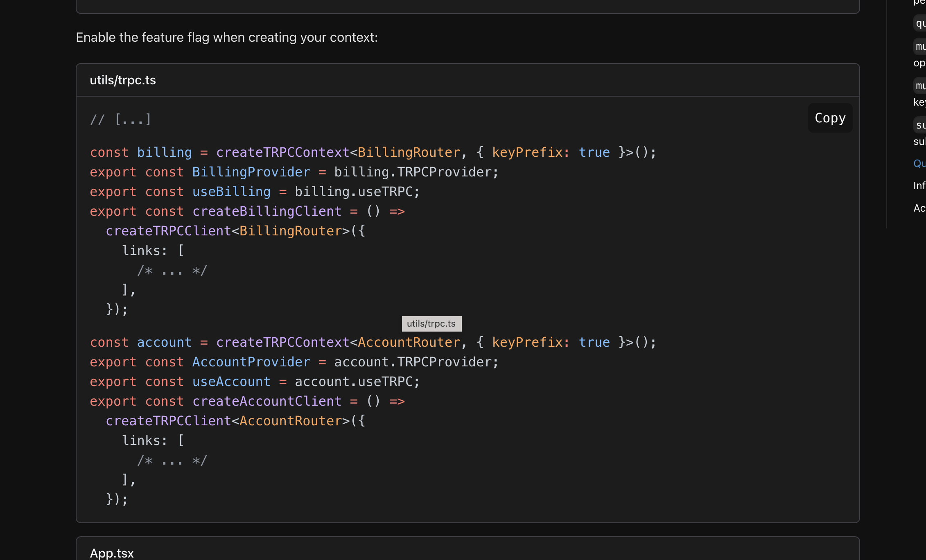Click the AccountProvider export name
The height and width of the screenshot is (560, 926).
pyautogui.click(x=251, y=362)
